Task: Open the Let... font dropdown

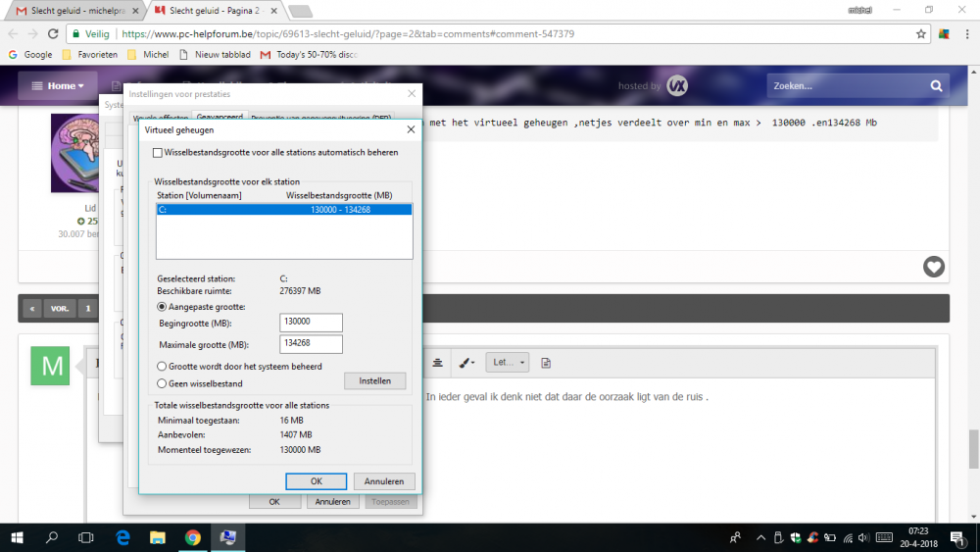Action: pos(508,362)
